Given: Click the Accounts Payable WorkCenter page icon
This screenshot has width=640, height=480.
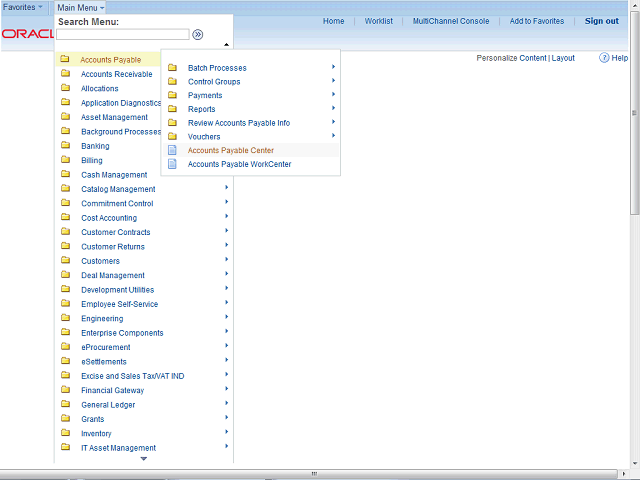Looking at the screenshot, I should (x=172, y=164).
